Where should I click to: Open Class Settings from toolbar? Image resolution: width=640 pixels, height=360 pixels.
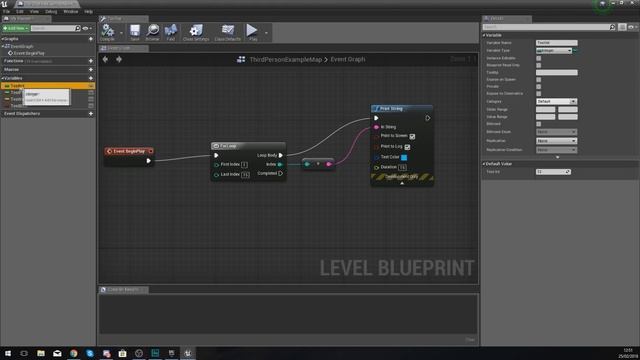[196, 32]
